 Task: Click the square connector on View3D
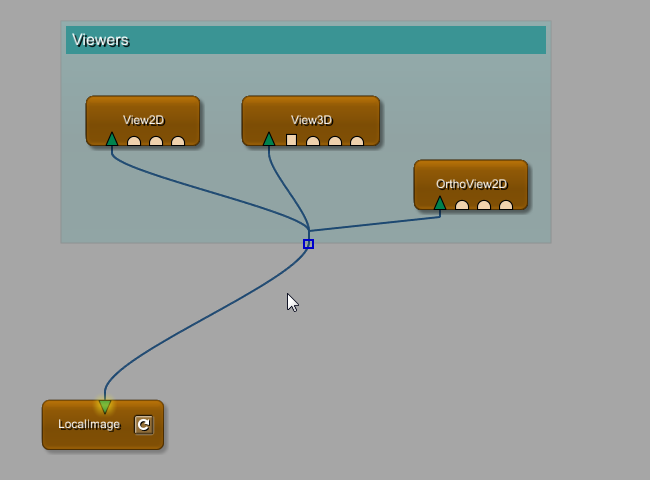291,140
